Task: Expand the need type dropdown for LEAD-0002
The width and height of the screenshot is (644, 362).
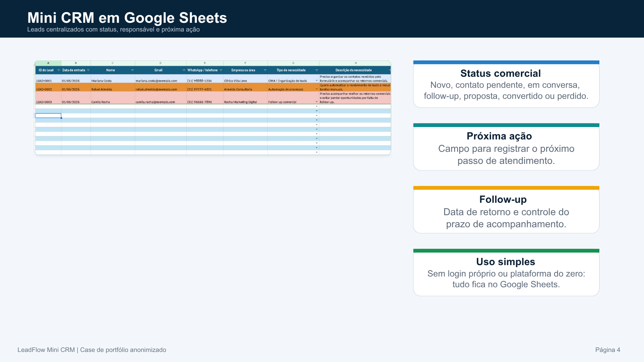Action: (x=317, y=89)
